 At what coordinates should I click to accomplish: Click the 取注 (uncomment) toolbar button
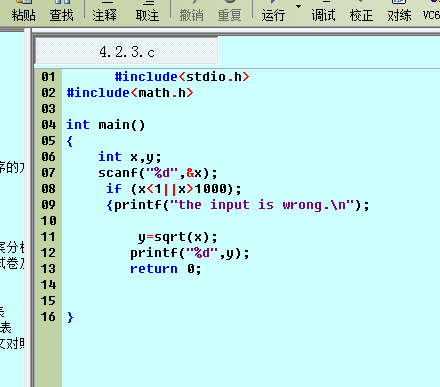click(147, 11)
